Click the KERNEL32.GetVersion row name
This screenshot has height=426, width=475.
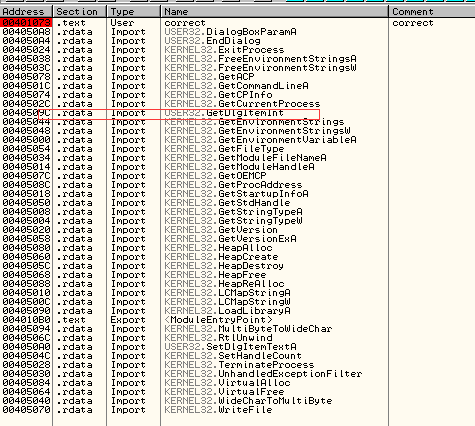tap(221, 230)
